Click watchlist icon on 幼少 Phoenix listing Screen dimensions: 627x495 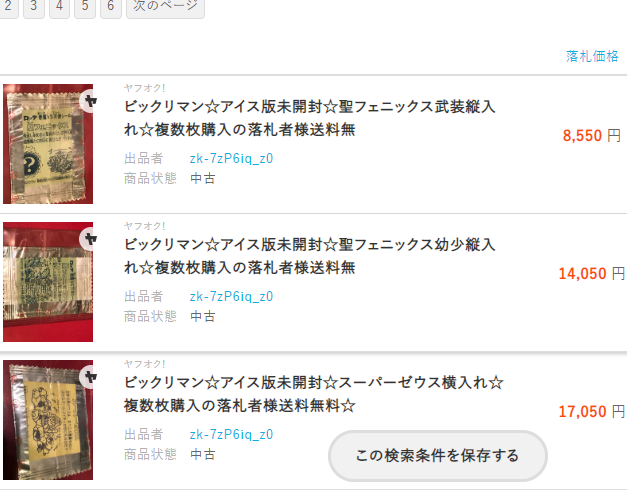click(x=89, y=239)
